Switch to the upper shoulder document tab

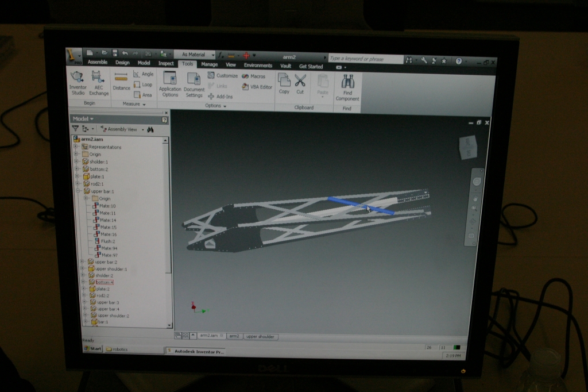tap(260, 336)
